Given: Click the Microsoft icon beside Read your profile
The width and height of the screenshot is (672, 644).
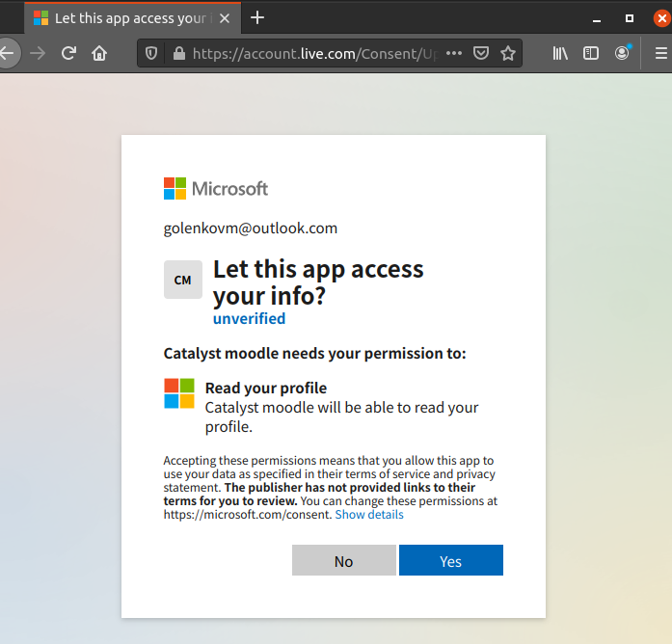Looking at the screenshot, I should (179, 393).
